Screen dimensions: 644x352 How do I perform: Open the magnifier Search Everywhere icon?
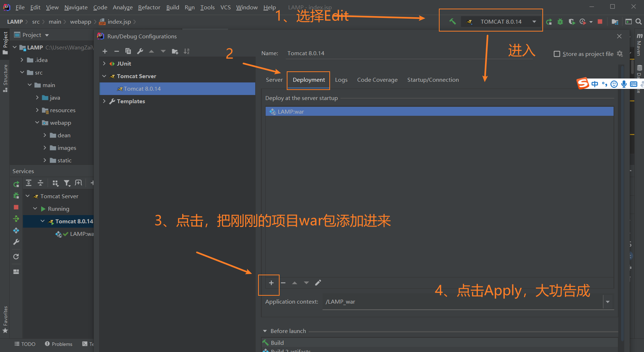click(x=639, y=22)
